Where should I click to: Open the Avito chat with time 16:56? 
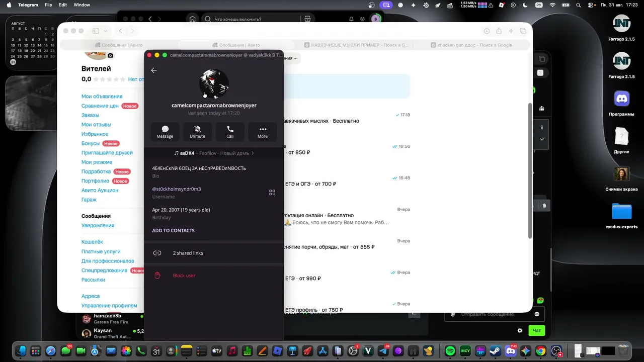coord(347,149)
